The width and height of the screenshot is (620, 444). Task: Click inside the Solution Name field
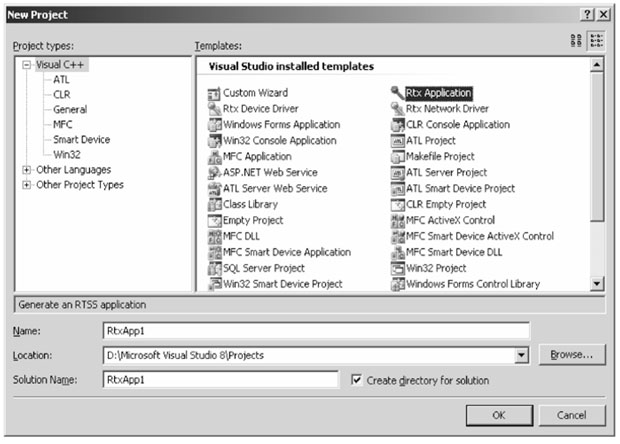[x=221, y=380]
